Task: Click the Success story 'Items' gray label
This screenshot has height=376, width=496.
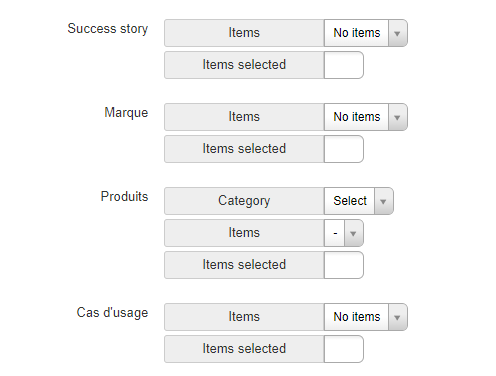Action: [244, 33]
